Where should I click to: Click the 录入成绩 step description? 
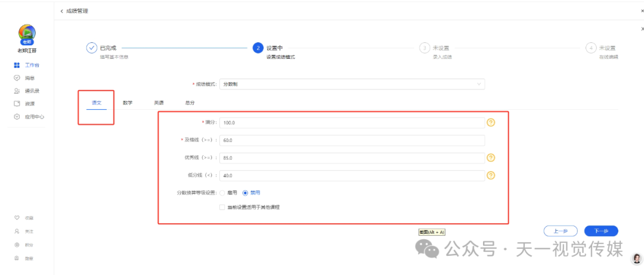[442, 57]
